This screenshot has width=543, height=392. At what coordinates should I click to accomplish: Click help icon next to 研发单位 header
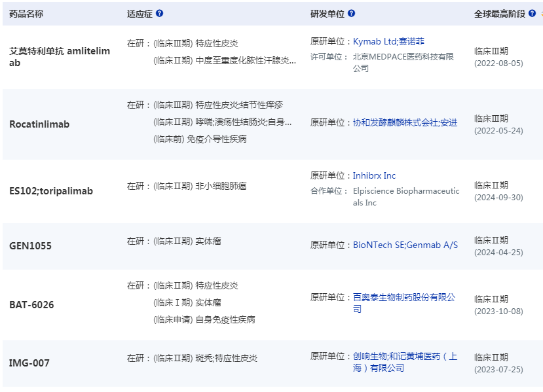pyautogui.click(x=351, y=14)
